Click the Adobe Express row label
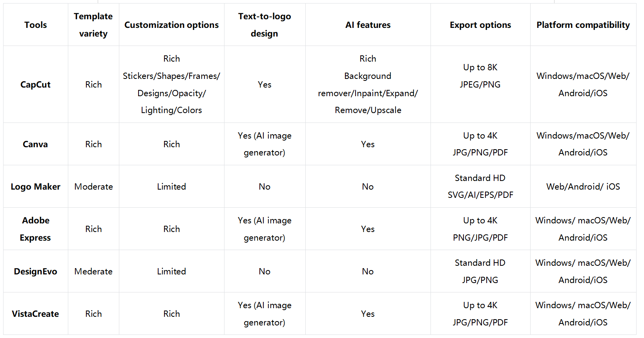 click(x=35, y=229)
